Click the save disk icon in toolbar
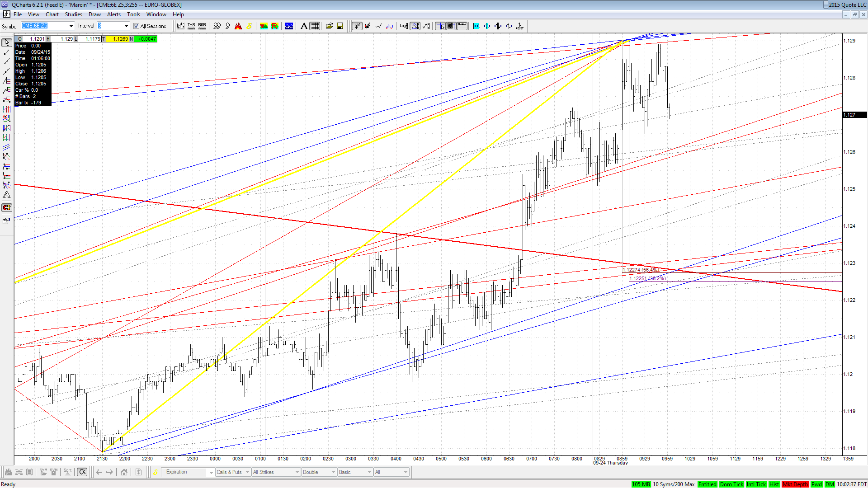868x488 pixels. click(340, 26)
